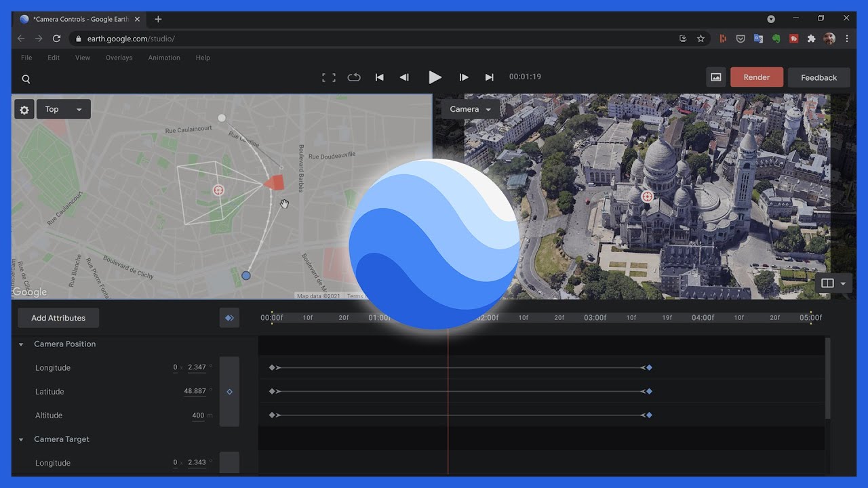Play the animation
Viewport: 868px width, 488px height.
[435, 77]
